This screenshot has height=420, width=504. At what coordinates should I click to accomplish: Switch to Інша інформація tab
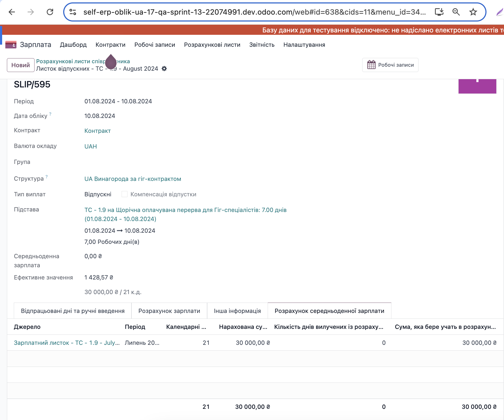(237, 311)
